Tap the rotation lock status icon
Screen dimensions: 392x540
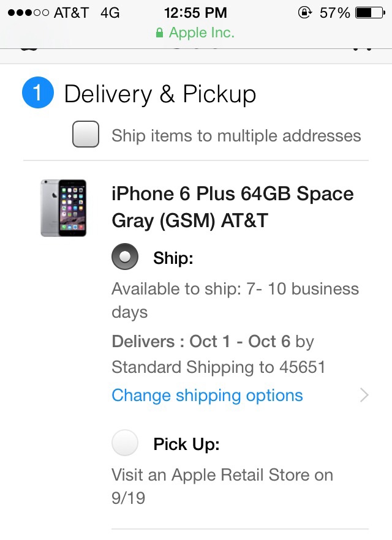304,12
